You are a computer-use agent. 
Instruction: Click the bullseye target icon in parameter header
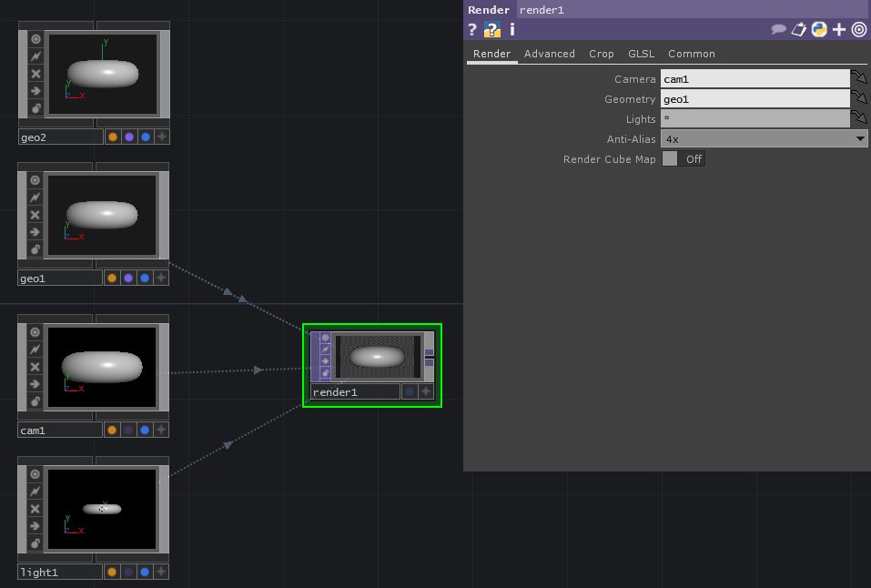coord(859,29)
